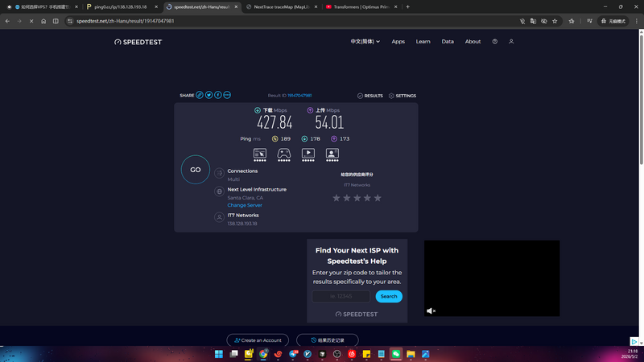Open WeChat from the taskbar
Screen dimensions: 644x362
(x=396, y=354)
